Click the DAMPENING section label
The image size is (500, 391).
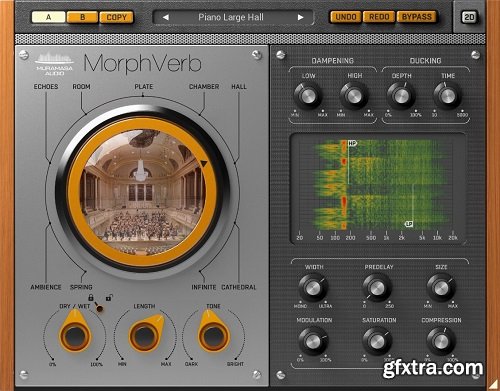tap(332, 61)
